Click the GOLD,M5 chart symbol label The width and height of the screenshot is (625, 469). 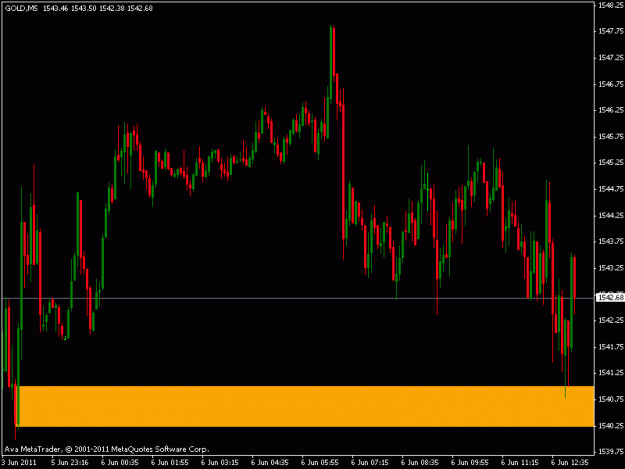click(x=21, y=8)
